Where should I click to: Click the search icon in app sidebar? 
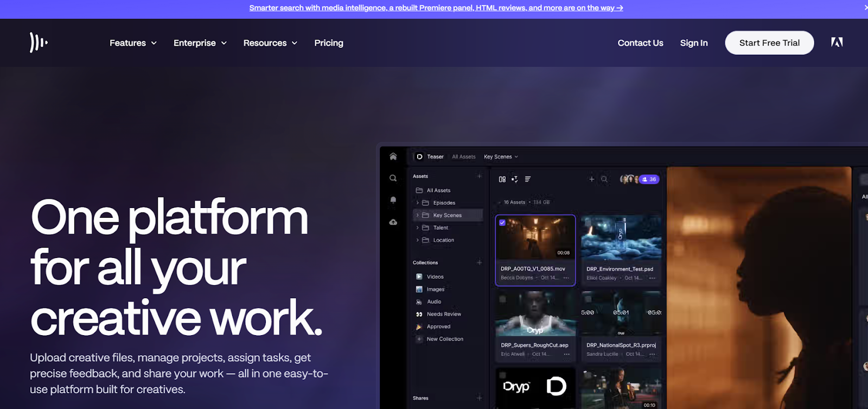[393, 178]
